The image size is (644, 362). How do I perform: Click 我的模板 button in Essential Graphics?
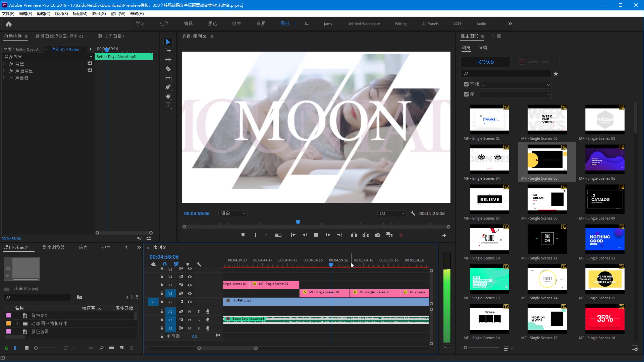click(x=485, y=61)
